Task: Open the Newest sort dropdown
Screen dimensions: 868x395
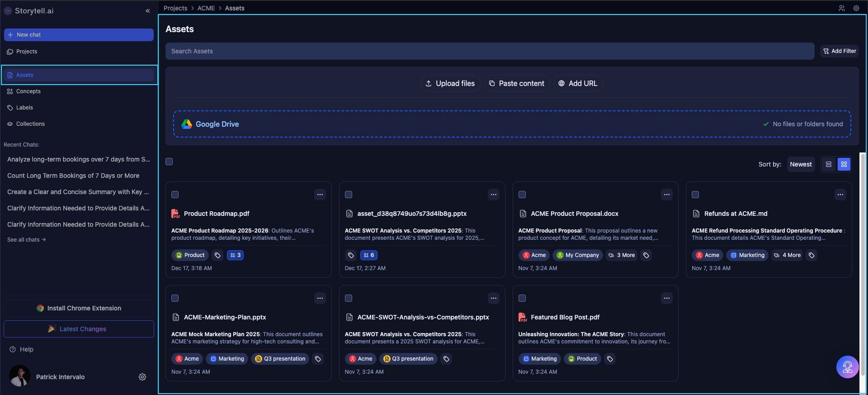Action: (800, 164)
